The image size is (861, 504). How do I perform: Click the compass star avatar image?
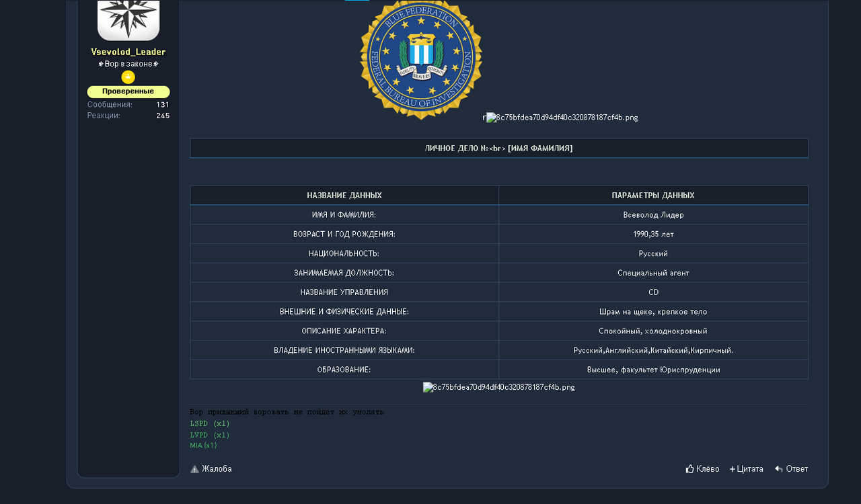pos(128,19)
